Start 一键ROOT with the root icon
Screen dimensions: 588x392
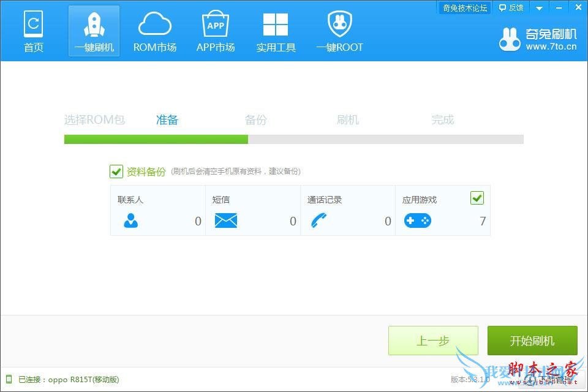point(339,29)
